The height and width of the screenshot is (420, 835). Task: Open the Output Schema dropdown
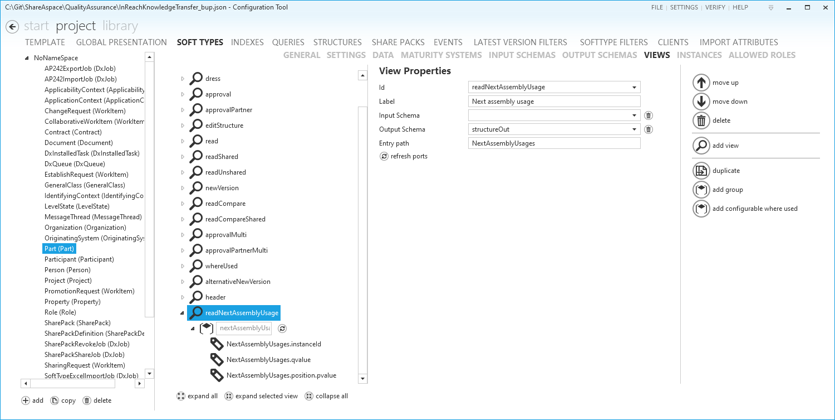point(634,129)
